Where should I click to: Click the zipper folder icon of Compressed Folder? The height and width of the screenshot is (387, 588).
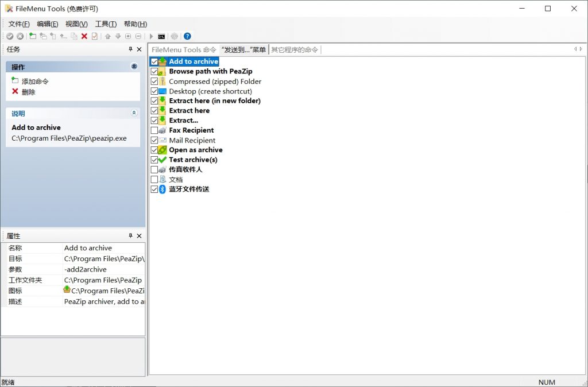click(163, 82)
